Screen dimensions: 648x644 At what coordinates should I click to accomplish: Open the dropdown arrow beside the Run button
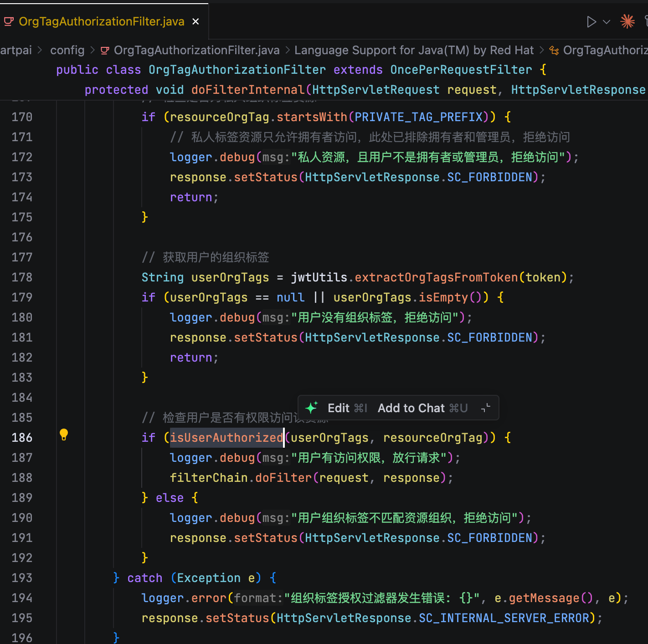click(x=607, y=22)
